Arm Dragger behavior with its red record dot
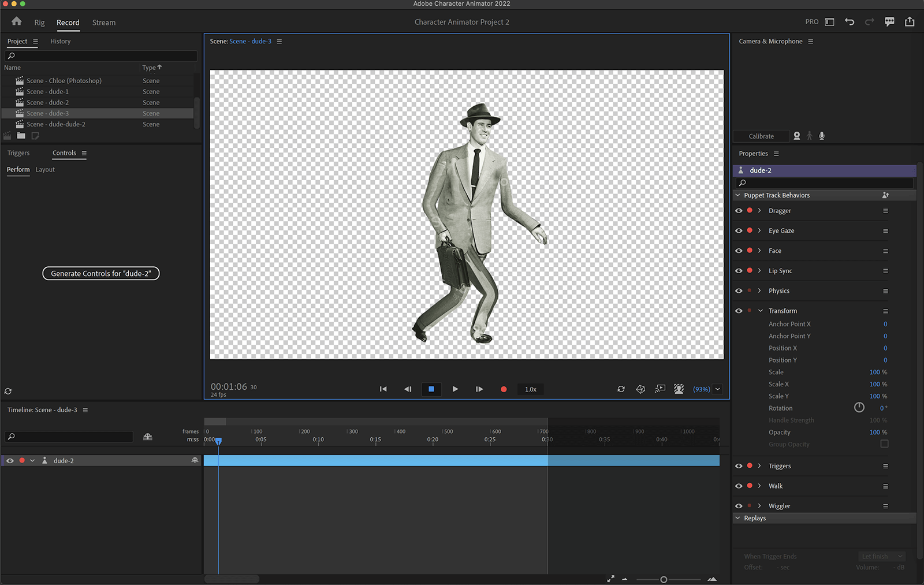This screenshot has width=924, height=585. pyautogui.click(x=750, y=210)
